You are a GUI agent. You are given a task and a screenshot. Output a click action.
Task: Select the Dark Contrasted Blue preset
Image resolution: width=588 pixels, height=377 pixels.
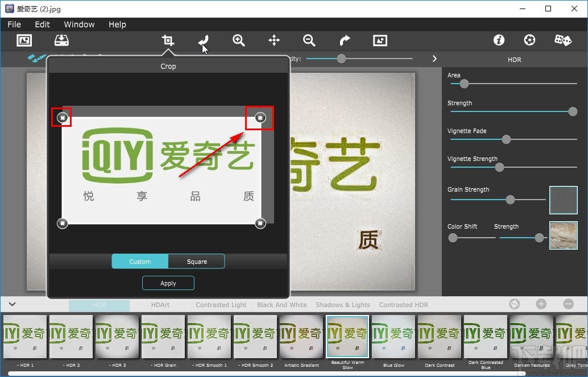click(486, 337)
